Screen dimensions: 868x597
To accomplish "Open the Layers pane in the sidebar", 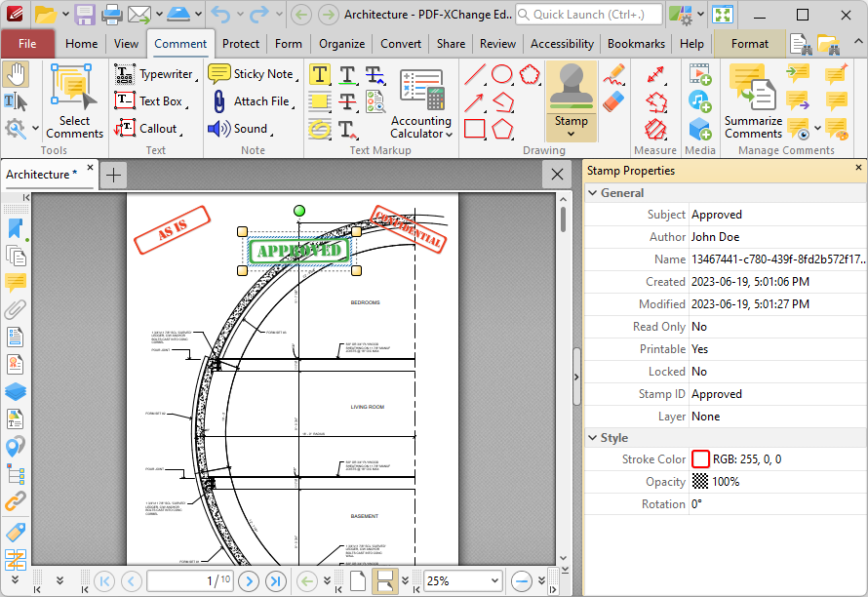I will tap(16, 391).
